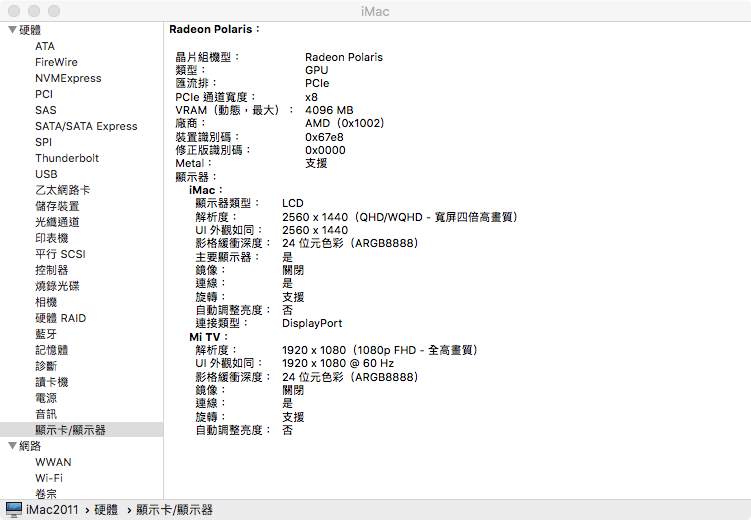The image size is (751, 520).
Task: Click the 2560 x 1440 (QHD/WQHD) resolution value
Action: pos(400,217)
